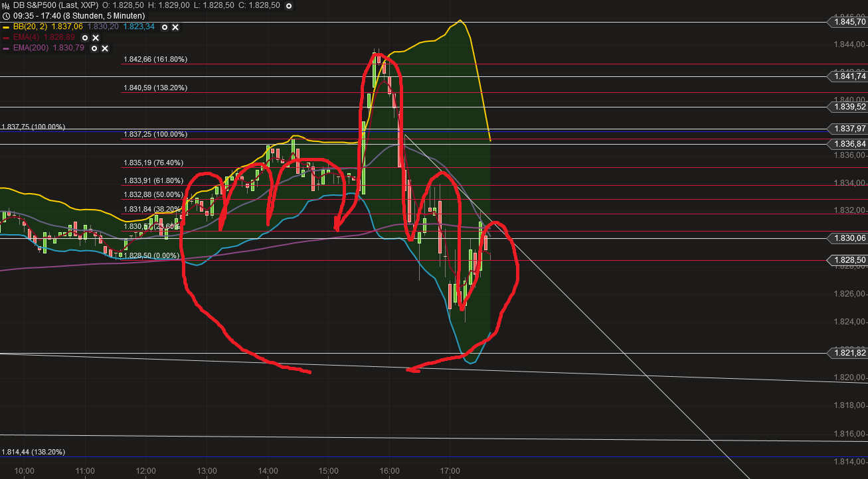The height and width of the screenshot is (479, 868).
Task: Click the 17:00 label on the time axis
Action: pos(450,471)
